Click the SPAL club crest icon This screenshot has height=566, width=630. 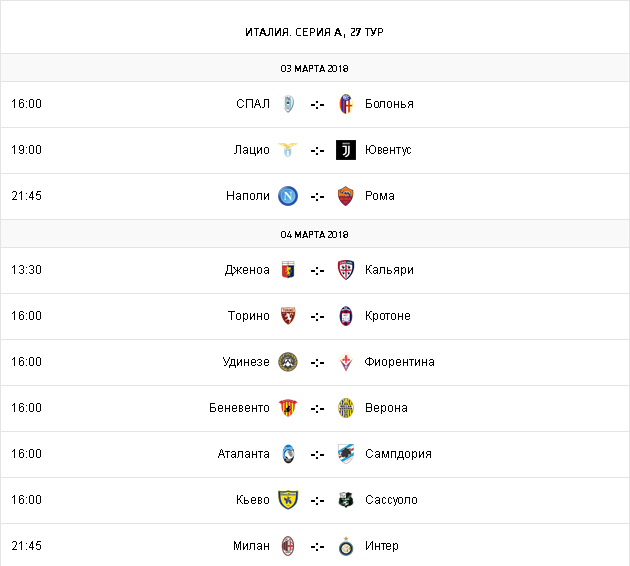tap(288, 104)
